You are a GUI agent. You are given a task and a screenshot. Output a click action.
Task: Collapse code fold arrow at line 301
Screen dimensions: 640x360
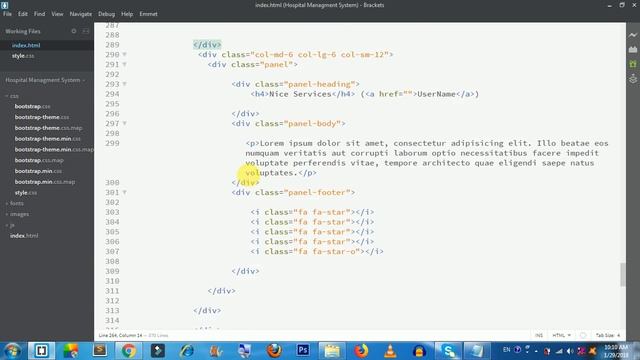[x=124, y=192]
